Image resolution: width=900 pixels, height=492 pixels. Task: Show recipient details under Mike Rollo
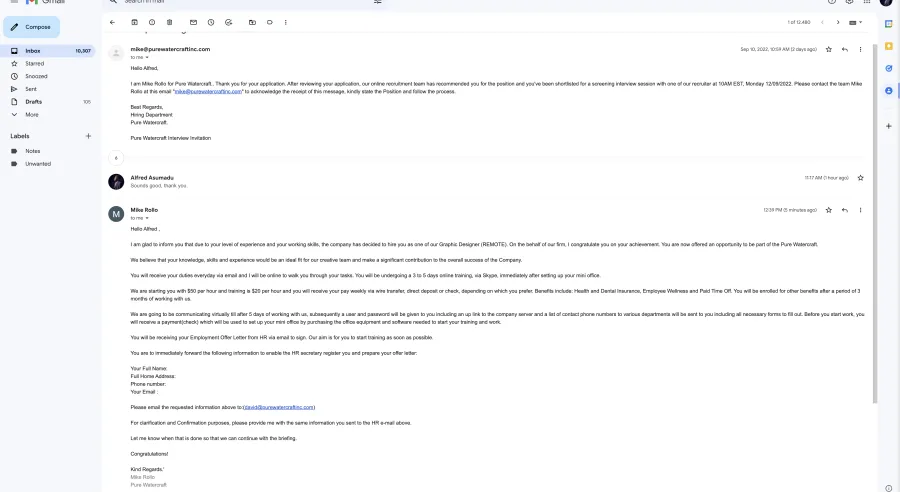point(147,218)
